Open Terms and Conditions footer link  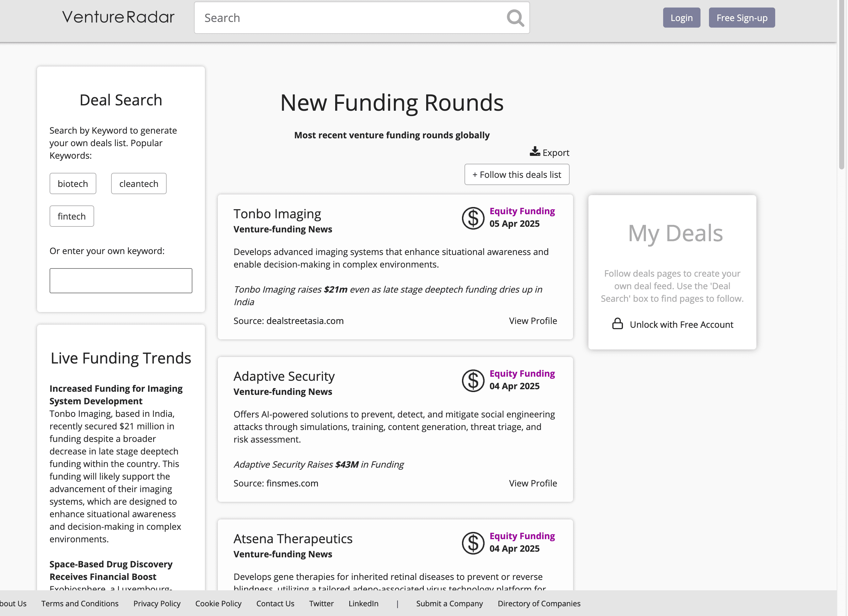click(80, 603)
